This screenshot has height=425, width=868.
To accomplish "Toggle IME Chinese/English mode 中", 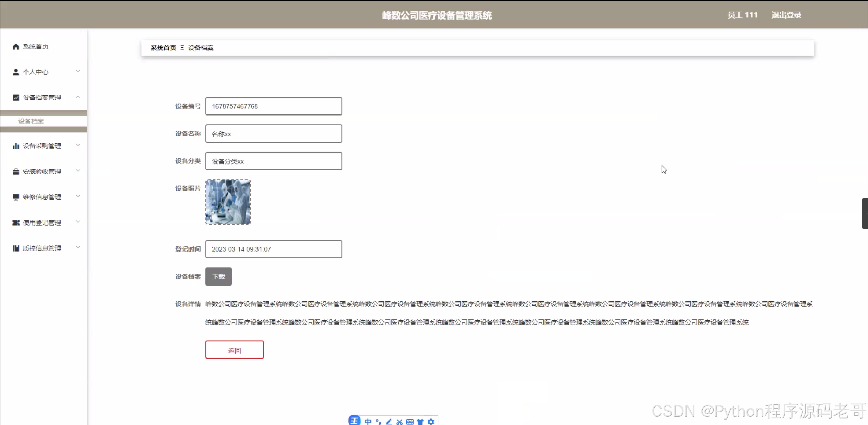I will (368, 422).
